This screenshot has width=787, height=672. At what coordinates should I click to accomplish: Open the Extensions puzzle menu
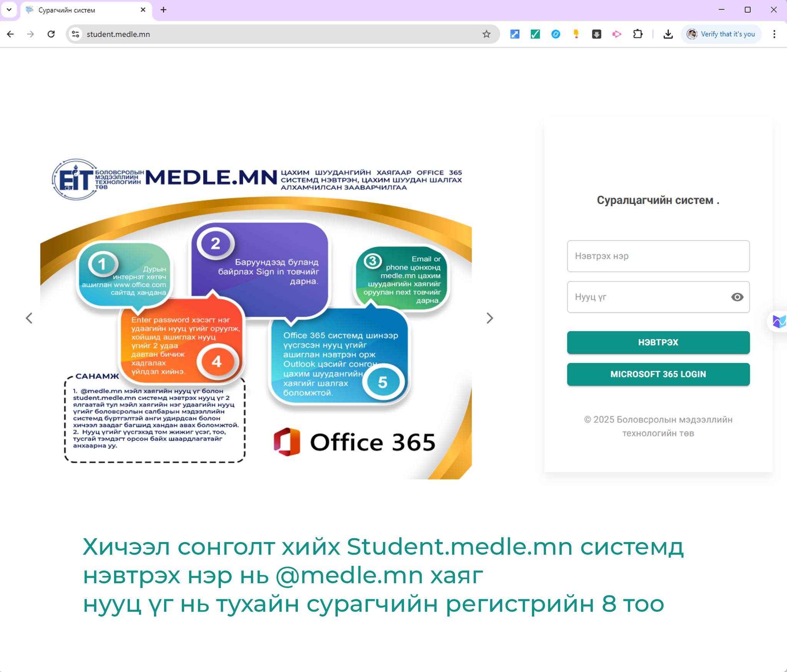coord(638,34)
